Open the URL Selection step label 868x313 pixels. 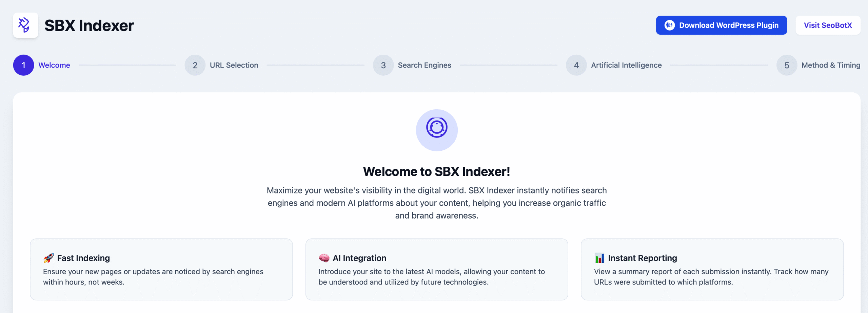234,65
